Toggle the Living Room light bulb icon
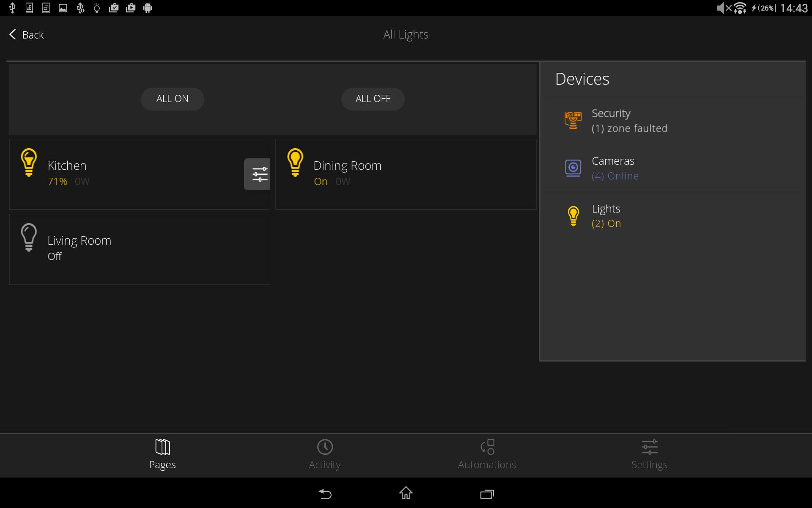The image size is (812, 508). 29,237
